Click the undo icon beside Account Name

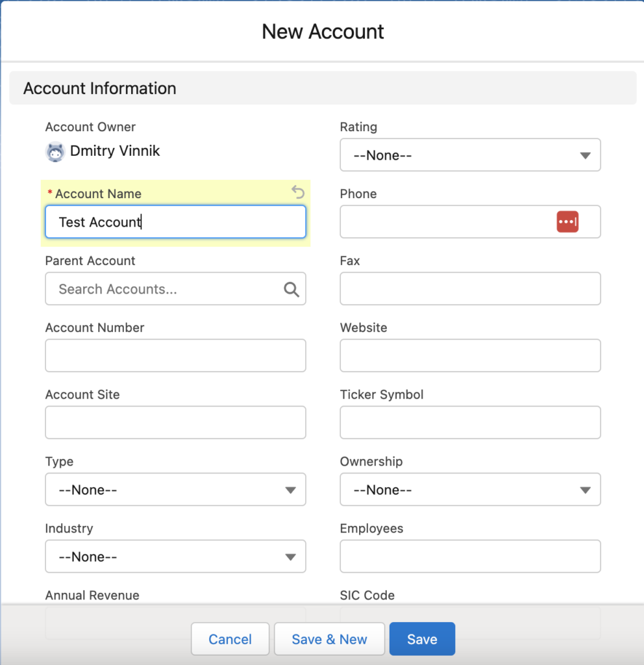[297, 192]
